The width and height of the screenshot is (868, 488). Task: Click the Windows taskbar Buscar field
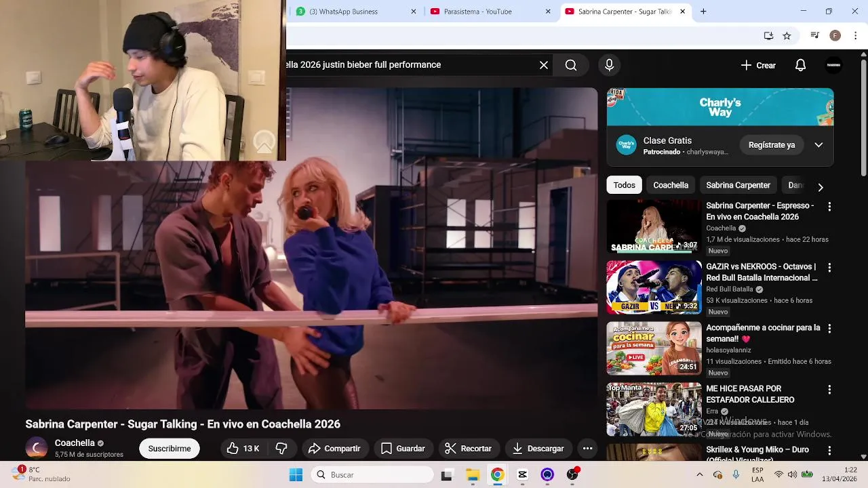(x=372, y=475)
